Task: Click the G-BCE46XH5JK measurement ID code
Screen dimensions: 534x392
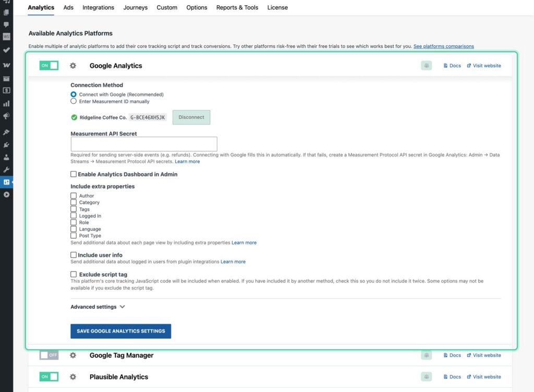Action: [148, 117]
